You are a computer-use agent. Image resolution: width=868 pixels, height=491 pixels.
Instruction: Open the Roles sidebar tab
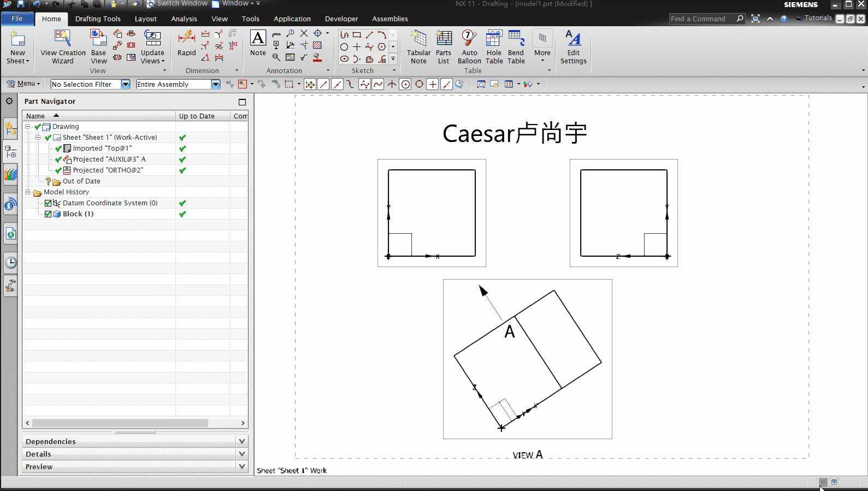(x=10, y=286)
